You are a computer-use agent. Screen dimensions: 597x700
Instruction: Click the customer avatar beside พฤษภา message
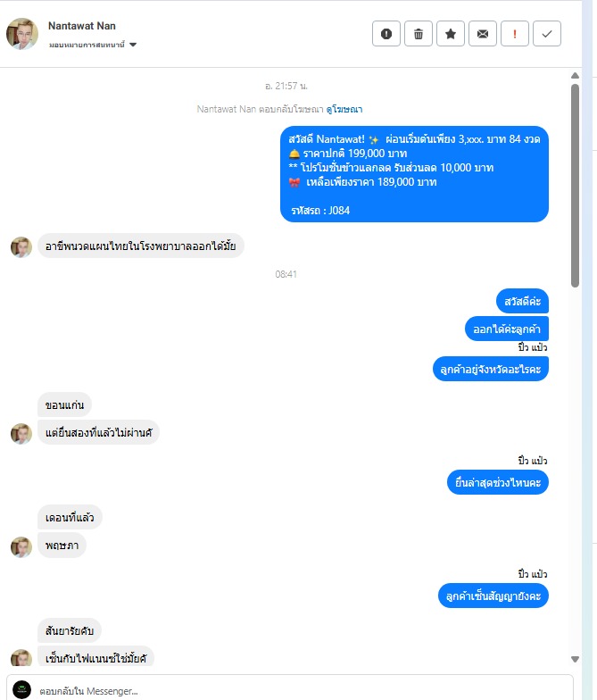coord(21,546)
